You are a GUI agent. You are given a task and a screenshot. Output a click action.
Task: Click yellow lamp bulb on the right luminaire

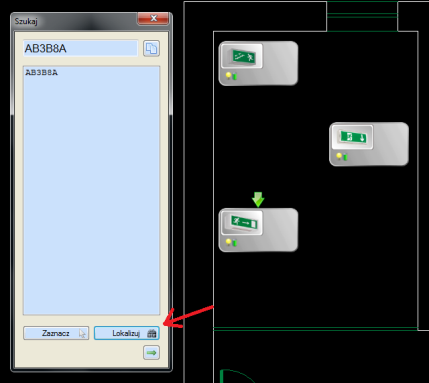(339, 156)
